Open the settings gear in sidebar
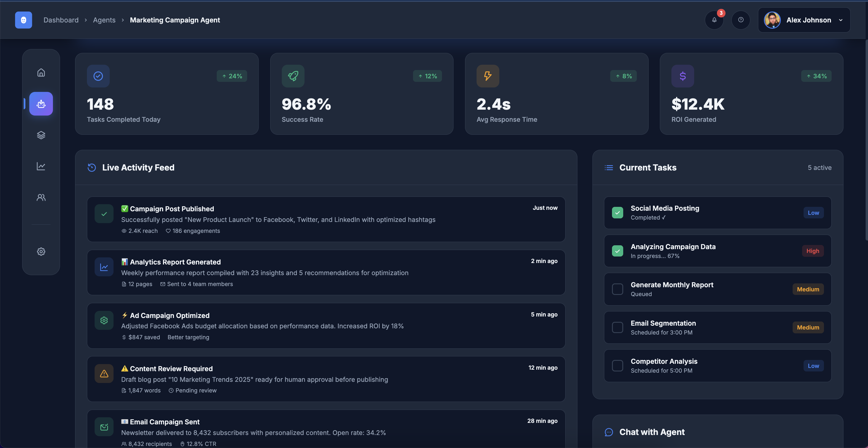 (x=41, y=251)
